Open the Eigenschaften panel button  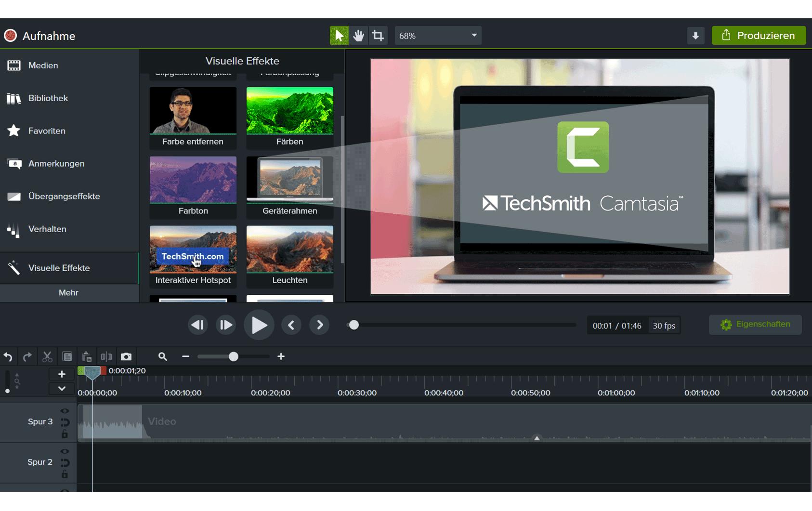click(x=755, y=325)
